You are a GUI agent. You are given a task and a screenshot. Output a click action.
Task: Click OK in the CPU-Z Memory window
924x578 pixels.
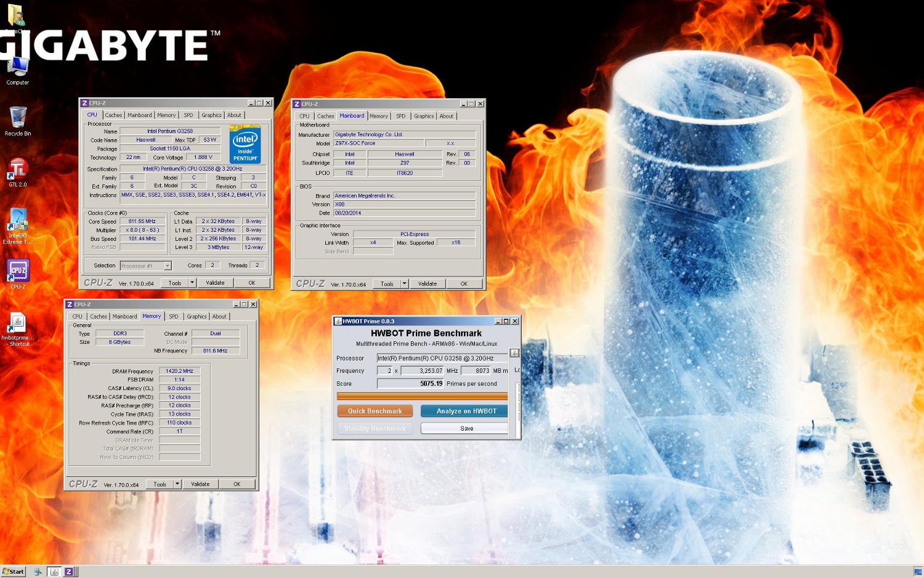click(237, 484)
